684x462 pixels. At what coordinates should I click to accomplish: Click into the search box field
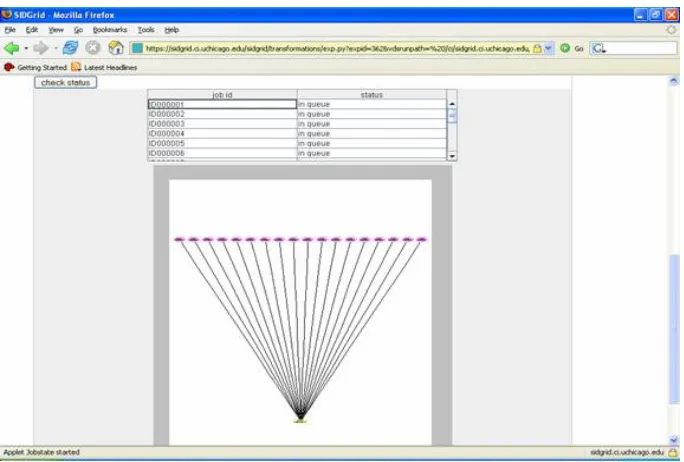coord(641,48)
